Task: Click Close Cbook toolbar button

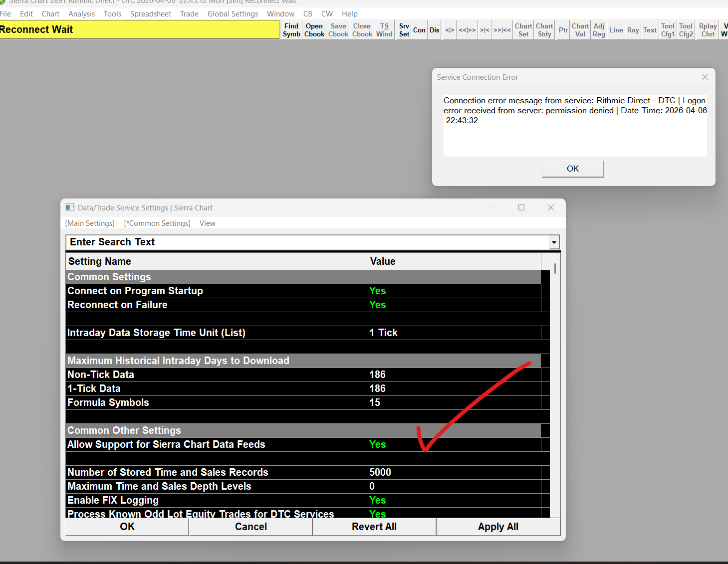Action: coord(362,30)
